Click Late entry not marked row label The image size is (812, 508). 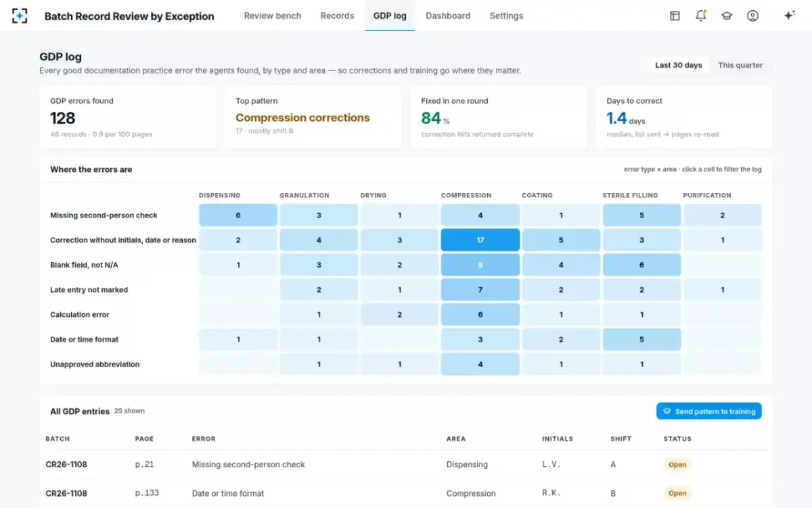(x=89, y=290)
